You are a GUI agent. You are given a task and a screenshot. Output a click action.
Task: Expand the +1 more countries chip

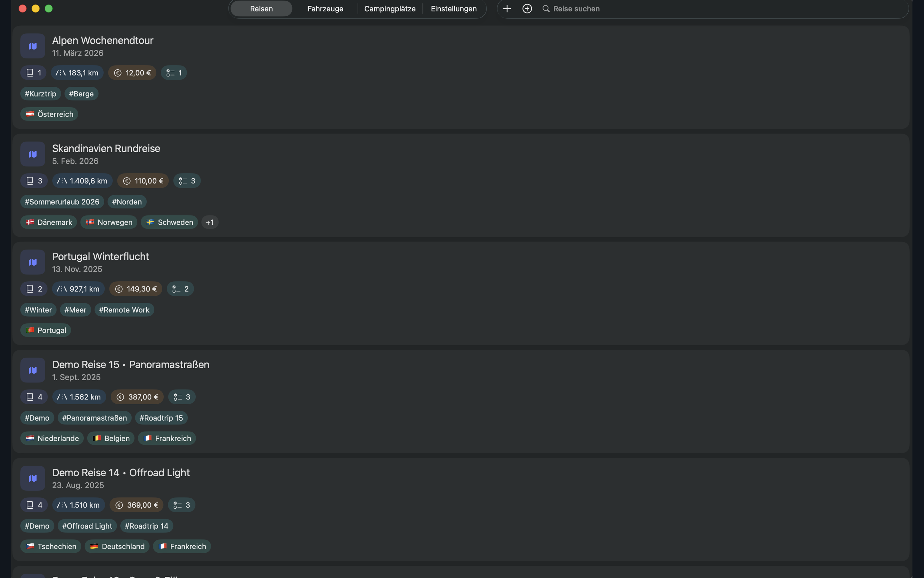click(210, 223)
